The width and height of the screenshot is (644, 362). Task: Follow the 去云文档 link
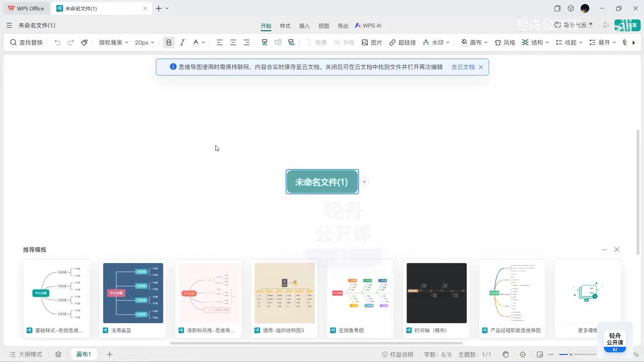463,67
